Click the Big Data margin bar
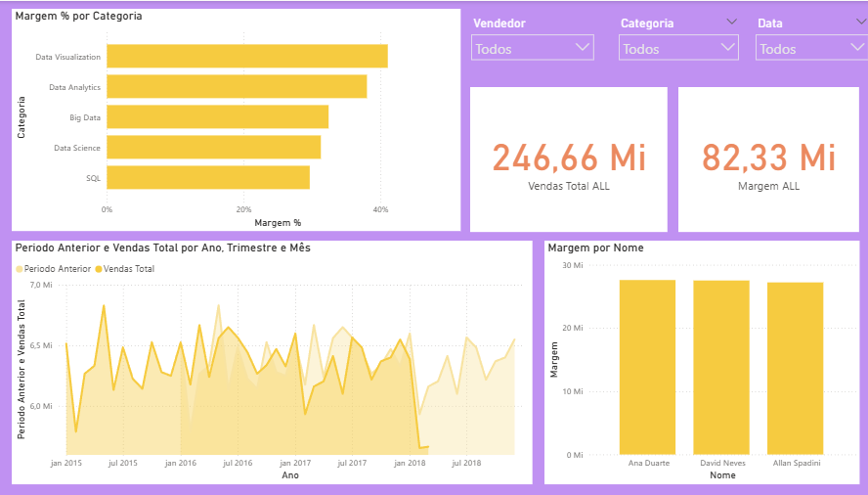Image resolution: width=868 pixels, height=495 pixels. [x=218, y=117]
